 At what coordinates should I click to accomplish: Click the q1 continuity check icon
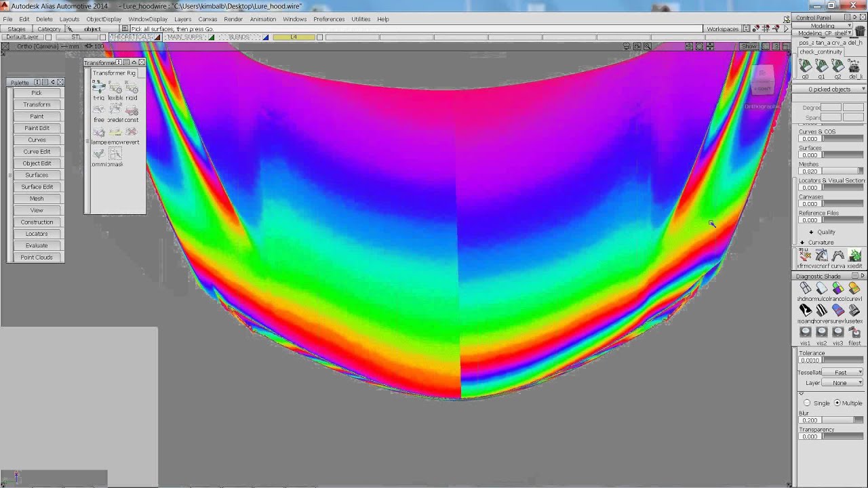click(x=822, y=66)
